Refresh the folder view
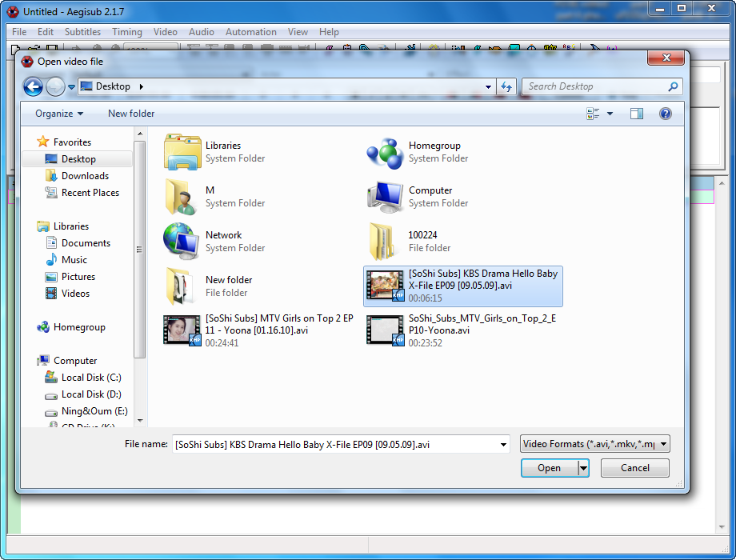 pyautogui.click(x=506, y=87)
